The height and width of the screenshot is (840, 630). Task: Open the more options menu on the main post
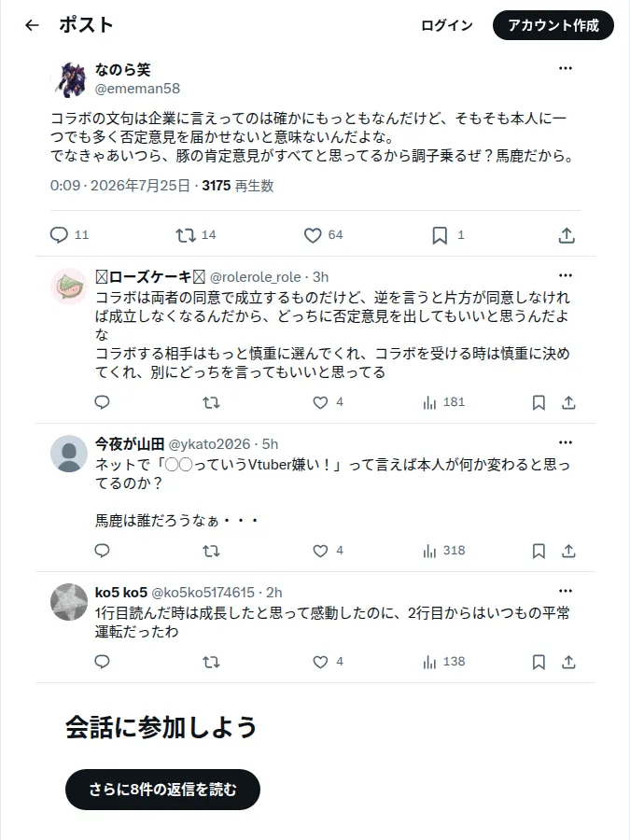[566, 68]
